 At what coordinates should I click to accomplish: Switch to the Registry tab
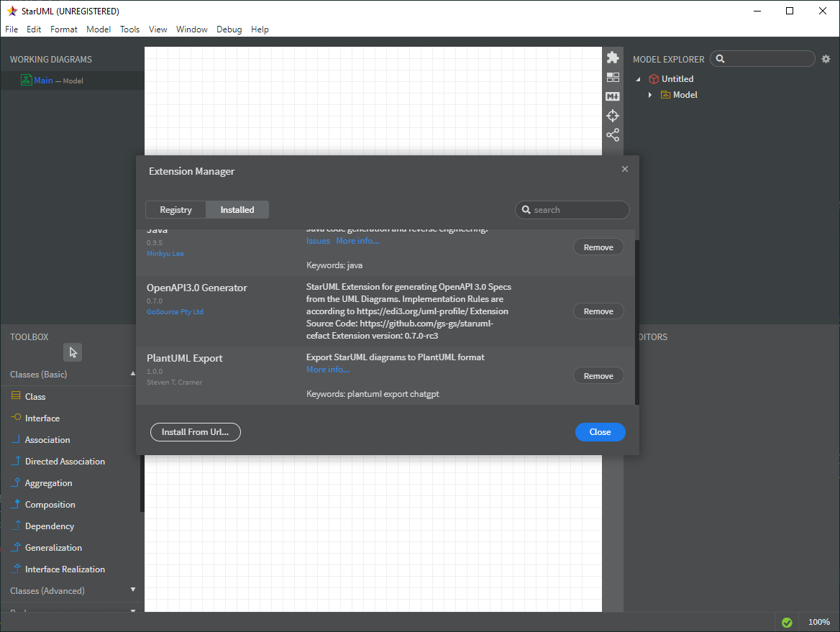(x=175, y=210)
